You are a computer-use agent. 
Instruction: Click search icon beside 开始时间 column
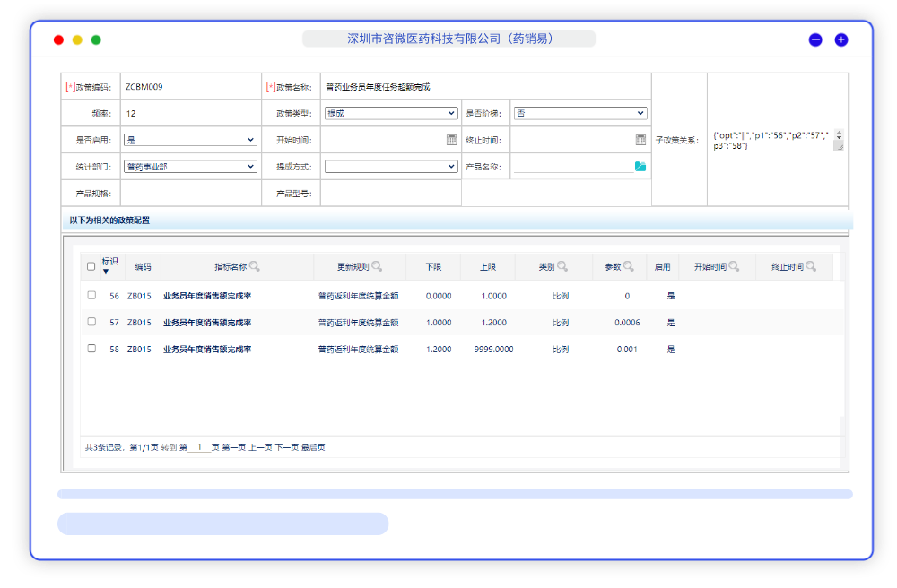tap(734, 266)
